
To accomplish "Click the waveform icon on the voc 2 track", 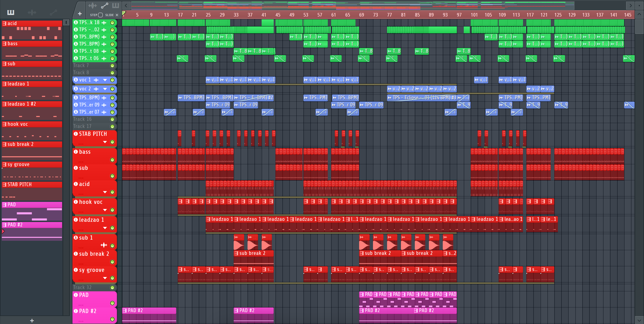I will [96, 89].
